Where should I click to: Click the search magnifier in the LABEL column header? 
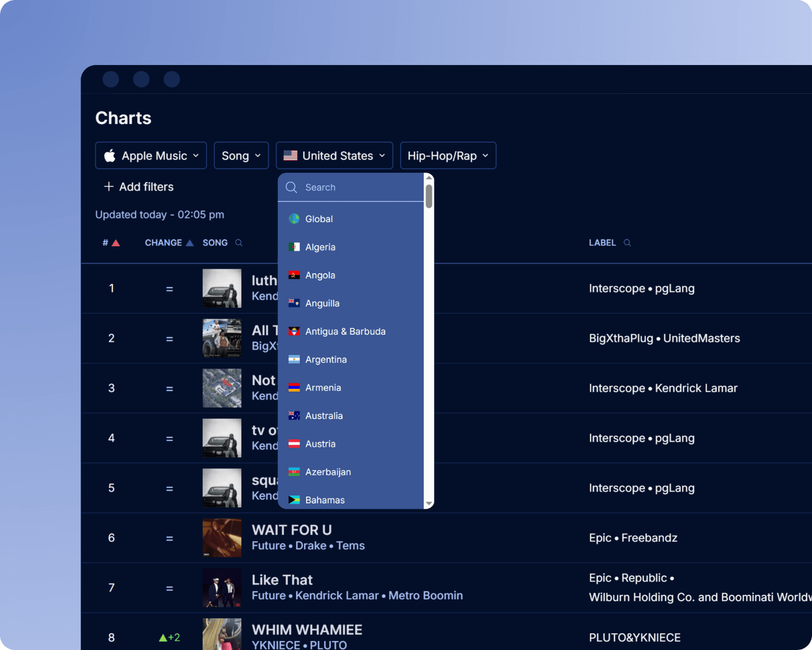(x=627, y=243)
